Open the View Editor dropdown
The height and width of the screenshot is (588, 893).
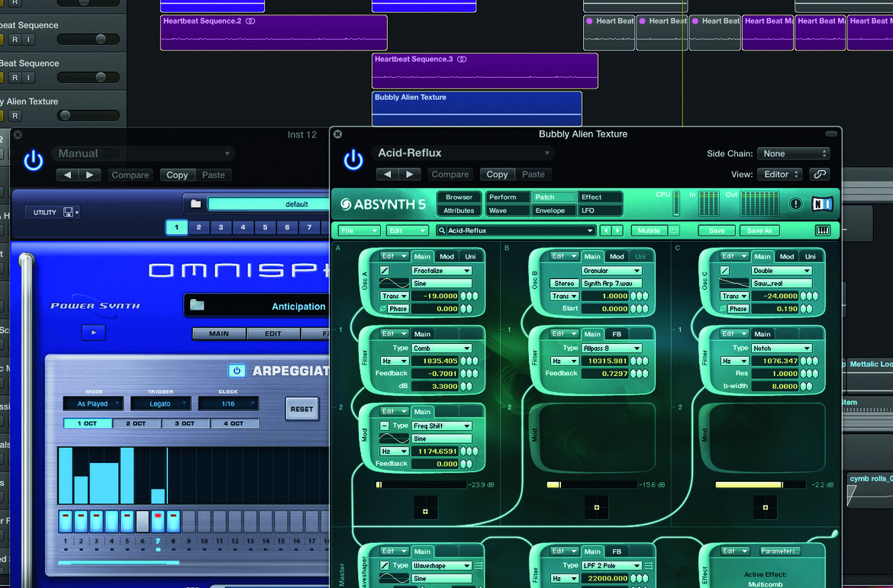pyautogui.click(x=780, y=174)
